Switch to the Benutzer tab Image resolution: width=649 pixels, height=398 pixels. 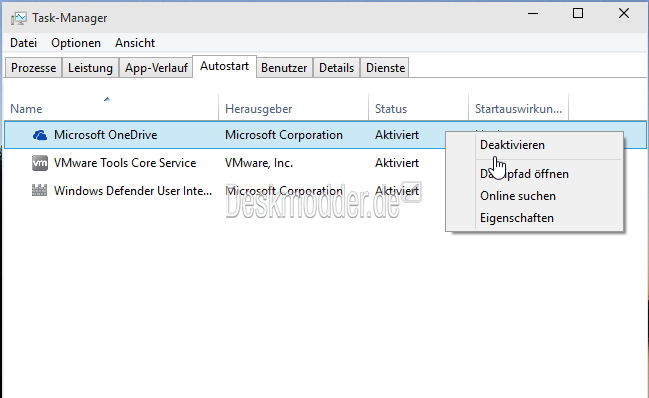coord(284,68)
